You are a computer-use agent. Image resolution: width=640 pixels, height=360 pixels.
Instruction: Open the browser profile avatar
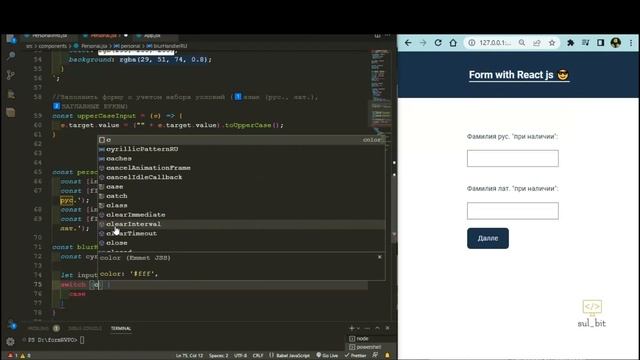tap(616, 42)
